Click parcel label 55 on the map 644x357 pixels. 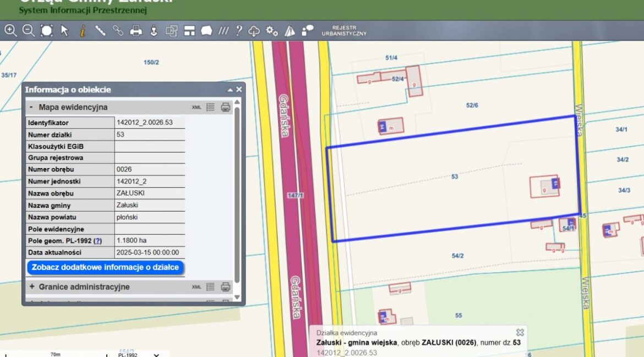tap(459, 316)
